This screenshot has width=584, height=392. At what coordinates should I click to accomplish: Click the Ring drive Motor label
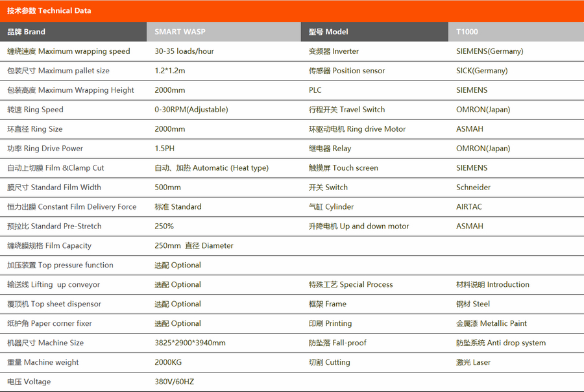tap(357, 129)
